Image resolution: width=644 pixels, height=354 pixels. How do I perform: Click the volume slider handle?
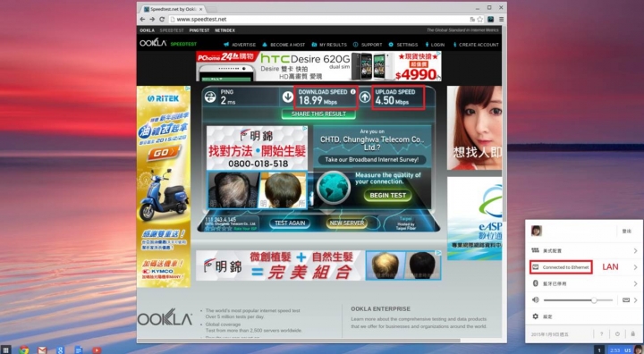click(x=594, y=300)
